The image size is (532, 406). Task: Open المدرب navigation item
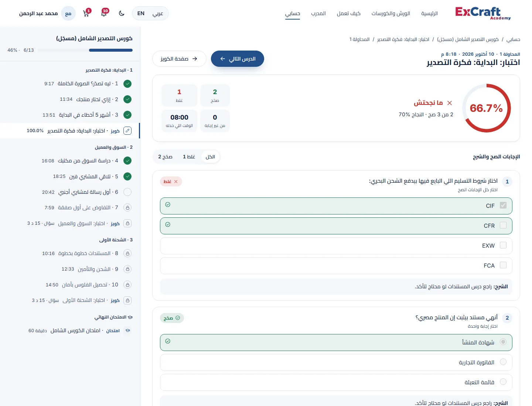(x=318, y=14)
